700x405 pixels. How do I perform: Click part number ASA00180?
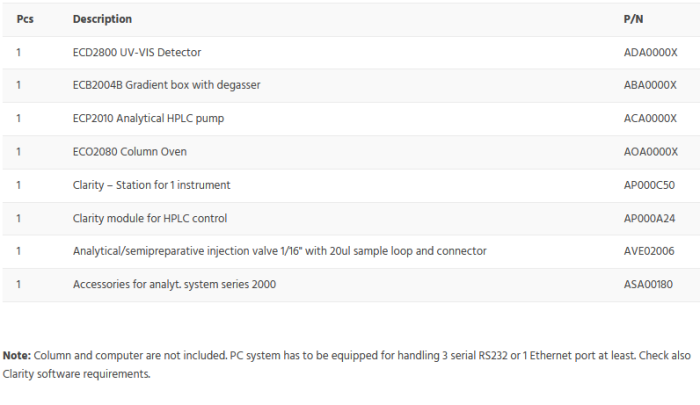click(648, 284)
